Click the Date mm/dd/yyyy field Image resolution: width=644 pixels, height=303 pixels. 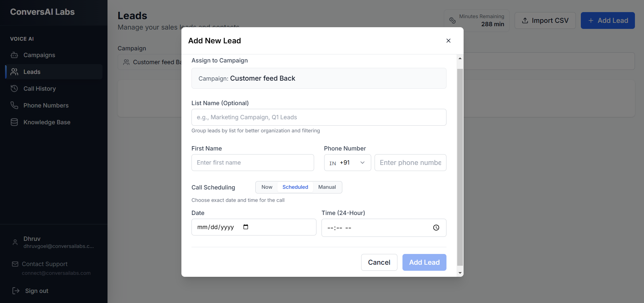(254, 227)
